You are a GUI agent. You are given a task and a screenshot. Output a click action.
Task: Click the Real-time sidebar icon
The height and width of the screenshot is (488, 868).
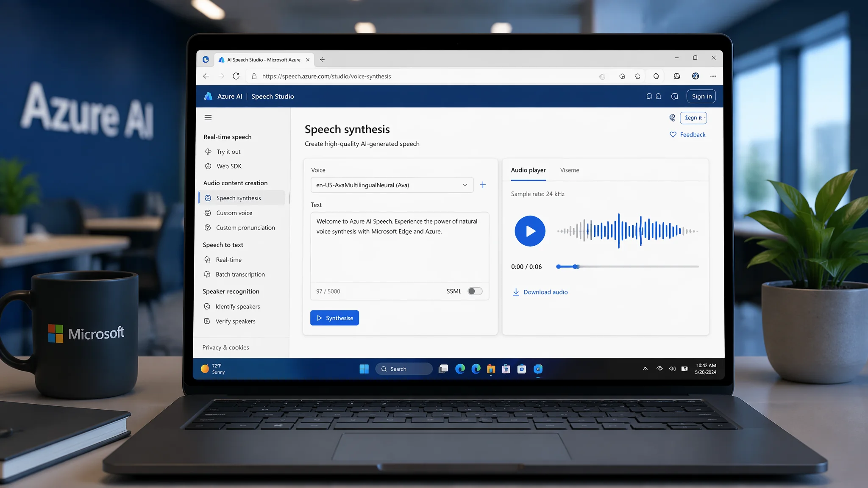click(207, 259)
